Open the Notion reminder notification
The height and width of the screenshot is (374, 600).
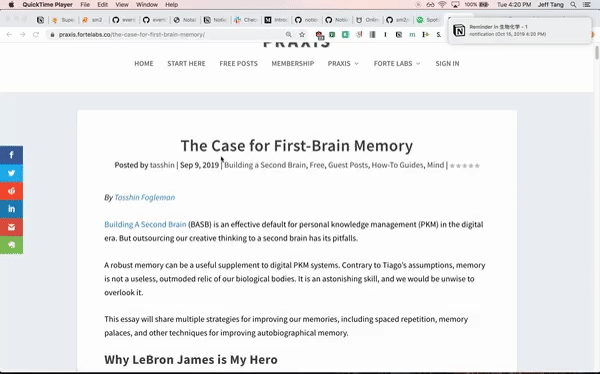520,30
